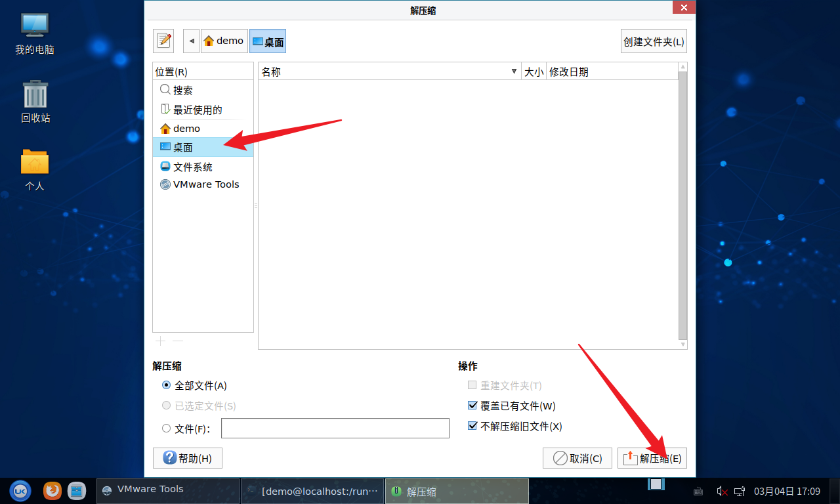This screenshot has width=840, height=504.
Task: Open 我的电脑 desktop icon
Action: [35, 33]
